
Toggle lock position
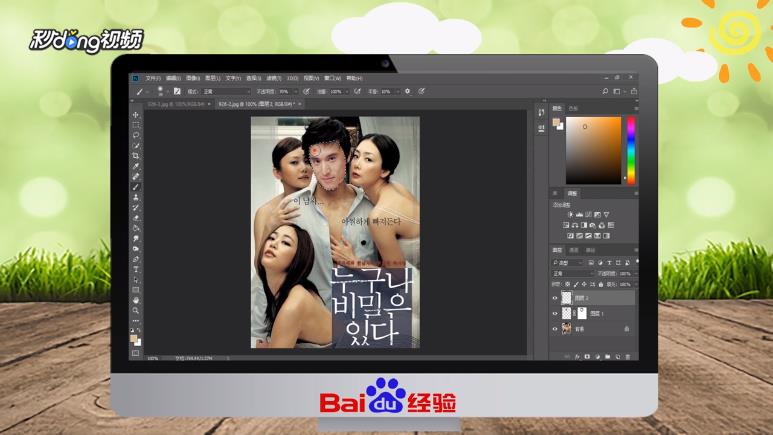(584, 284)
